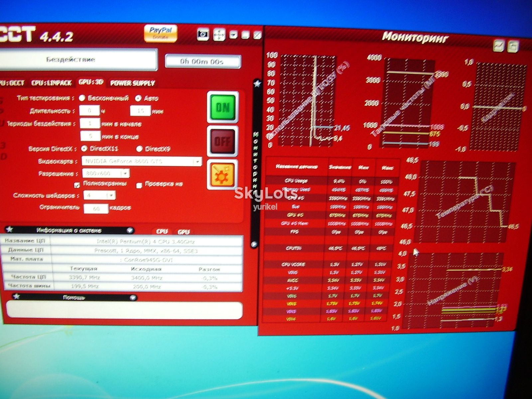Select Бесконечный test type radio
The image size is (532, 399).
coord(82,98)
